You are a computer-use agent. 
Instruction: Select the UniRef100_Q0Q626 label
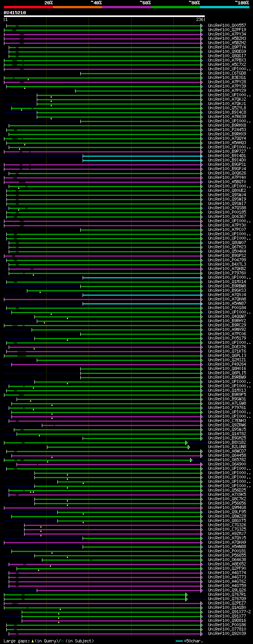227,173
